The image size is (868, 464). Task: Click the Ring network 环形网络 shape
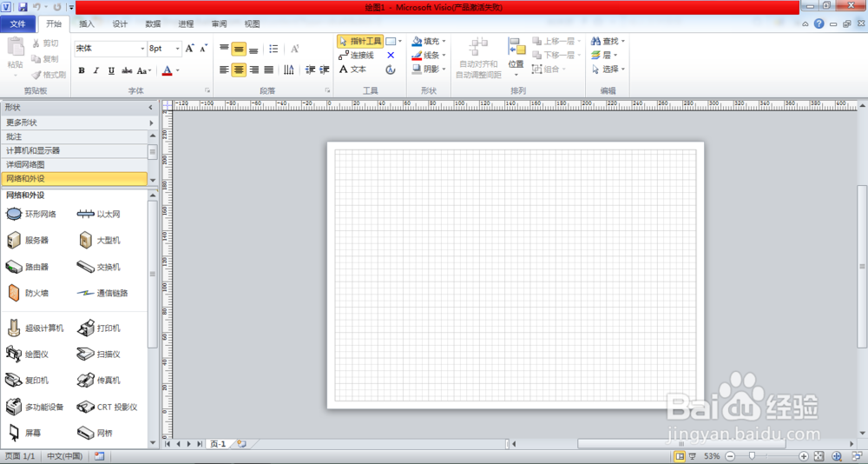tap(31, 214)
